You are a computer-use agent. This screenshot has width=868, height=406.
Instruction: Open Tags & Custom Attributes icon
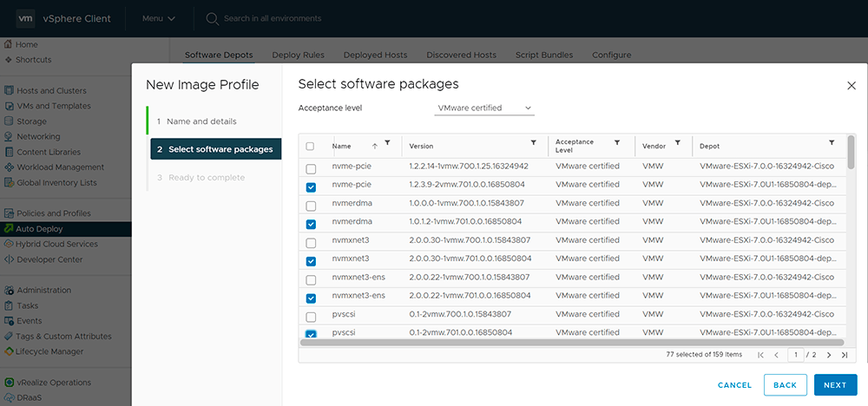pos(9,337)
